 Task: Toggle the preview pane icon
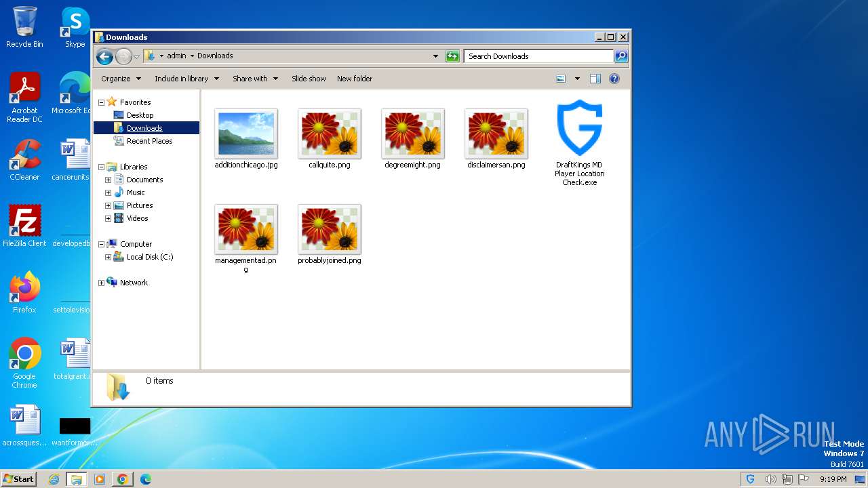coord(595,79)
